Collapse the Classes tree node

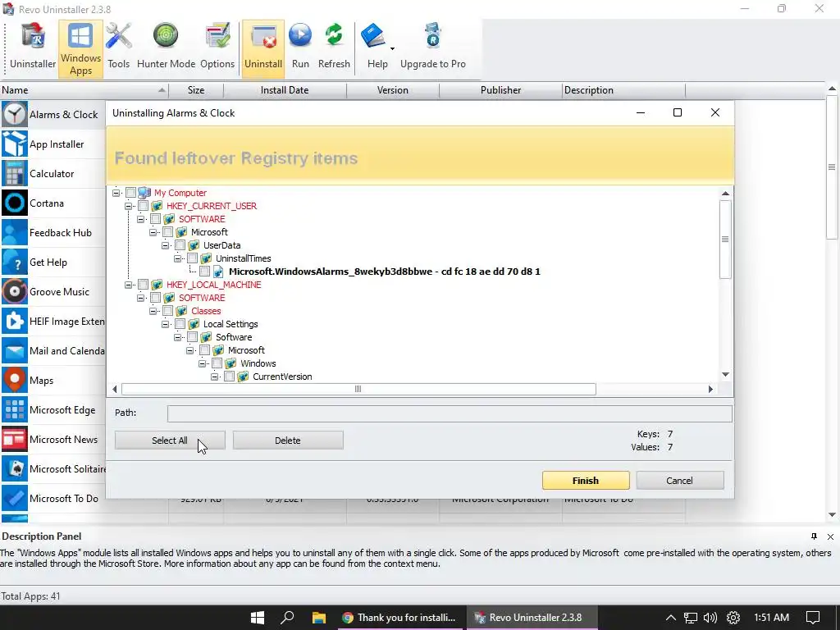pyautogui.click(x=153, y=311)
